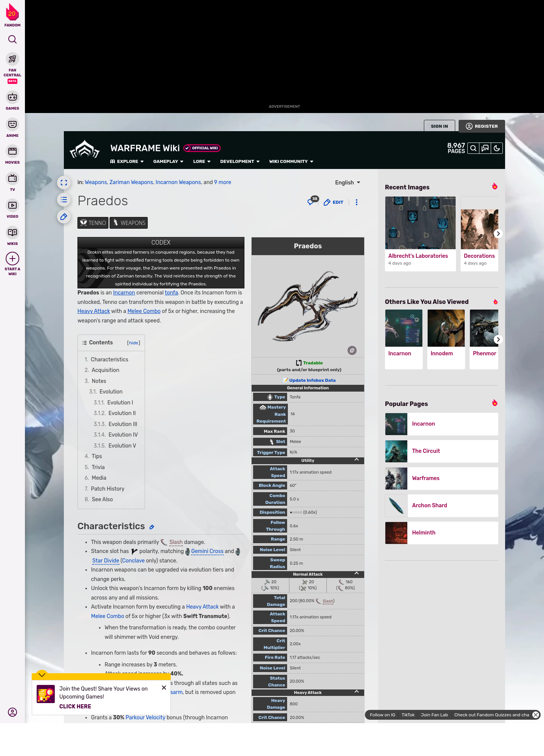
Task: Open the tonfa link
Action: [171, 293]
